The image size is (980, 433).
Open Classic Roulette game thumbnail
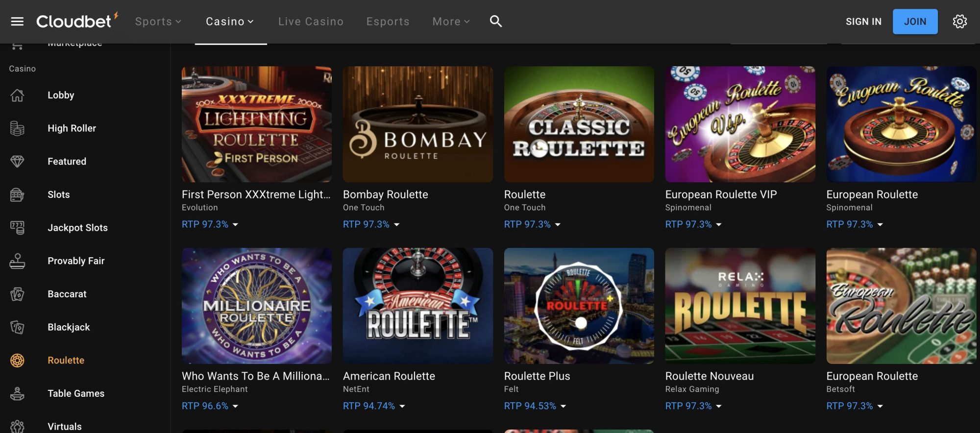coord(579,124)
